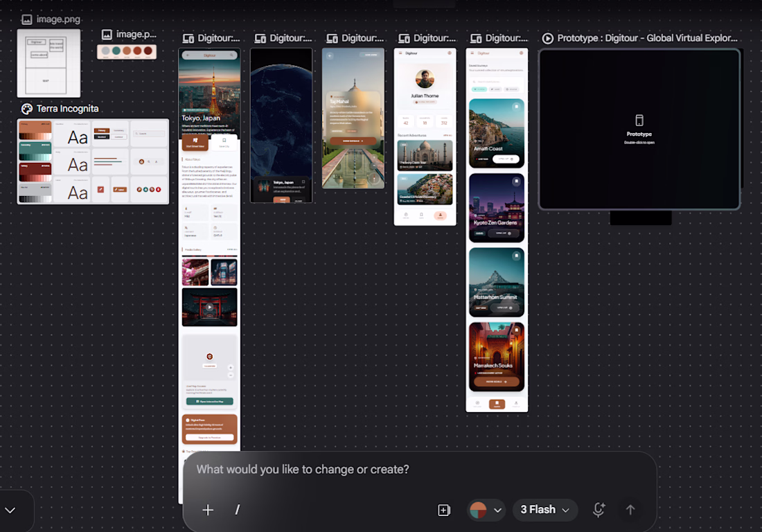Viewport: 762px width, 532px height.
Task: Click the hamburger menu on Julian Thorne screen
Action: click(400, 53)
